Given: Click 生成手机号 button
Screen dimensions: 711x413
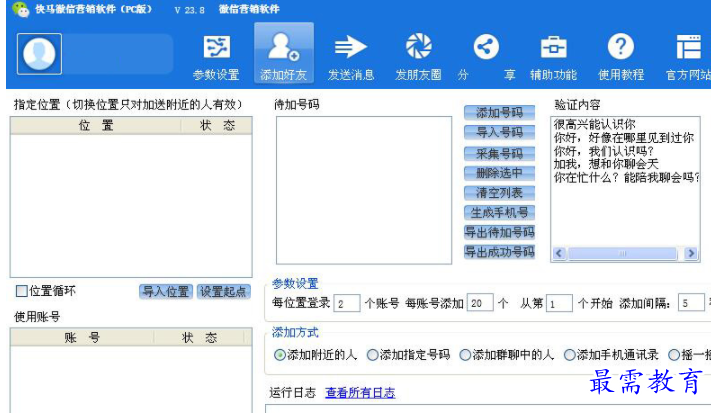Looking at the screenshot, I should click(499, 213).
